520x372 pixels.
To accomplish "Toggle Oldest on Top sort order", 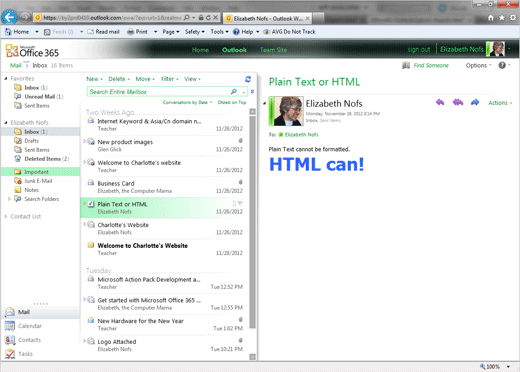I will [x=232, y=102].
